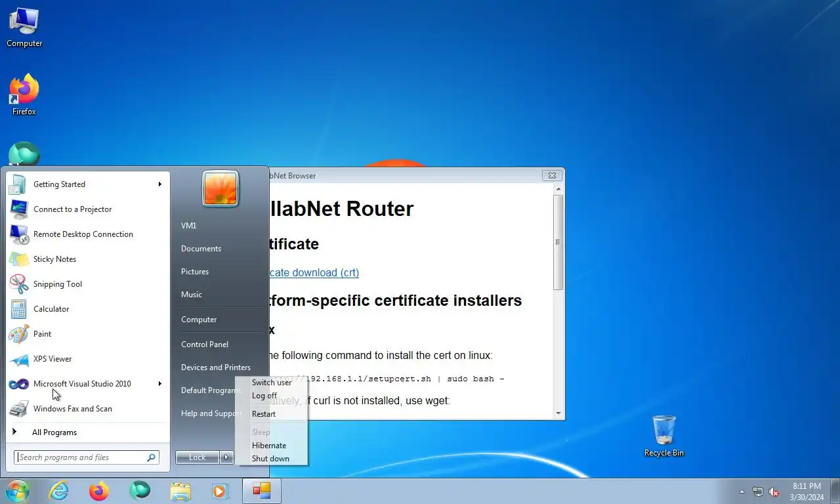Viewport: 840px width, 504px height.
Task: Click the Start orb button
Action: click(x=18, y=491)
